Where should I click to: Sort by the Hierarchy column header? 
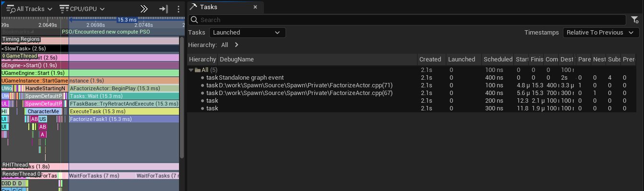(203, 60)
